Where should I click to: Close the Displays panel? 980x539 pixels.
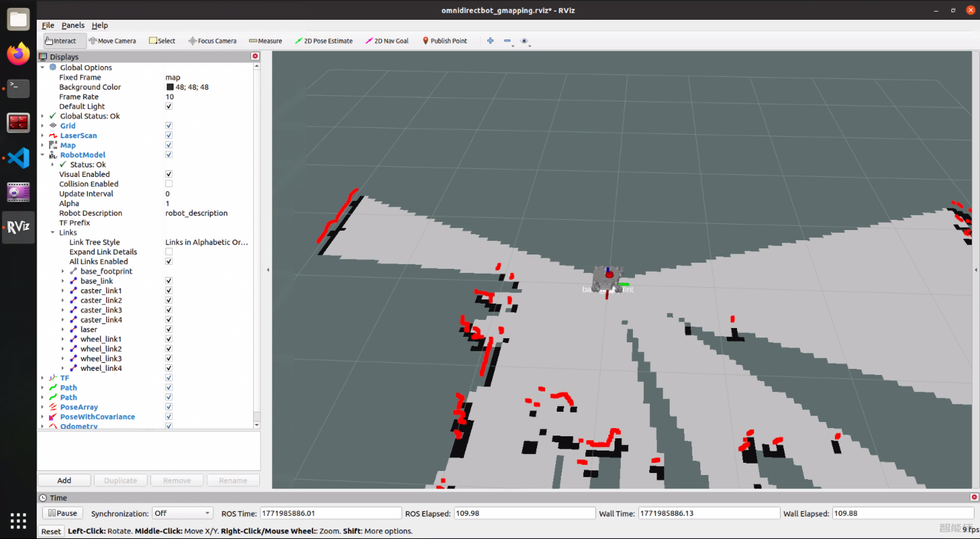click(x=255, y=56)
